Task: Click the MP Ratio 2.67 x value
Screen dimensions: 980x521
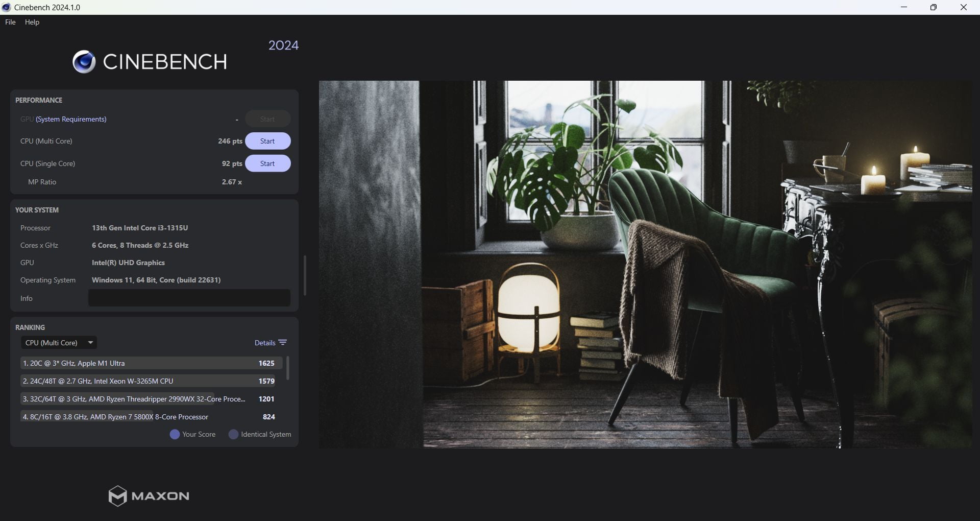Action: point(232,182)
